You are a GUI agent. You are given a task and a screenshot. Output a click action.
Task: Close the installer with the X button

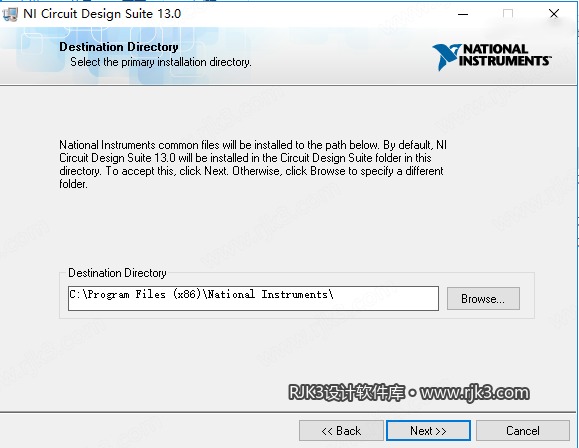(x=554, y=14)
